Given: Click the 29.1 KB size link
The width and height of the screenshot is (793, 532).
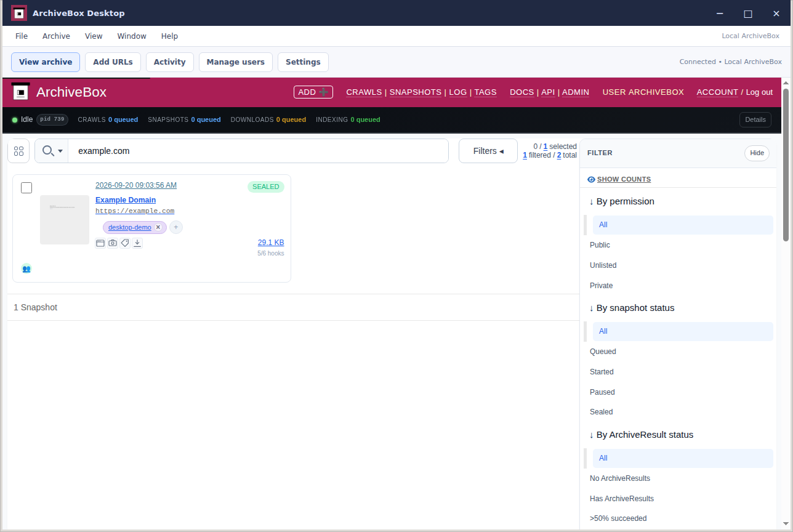Looking at the screenshot, I should point(271,243).
